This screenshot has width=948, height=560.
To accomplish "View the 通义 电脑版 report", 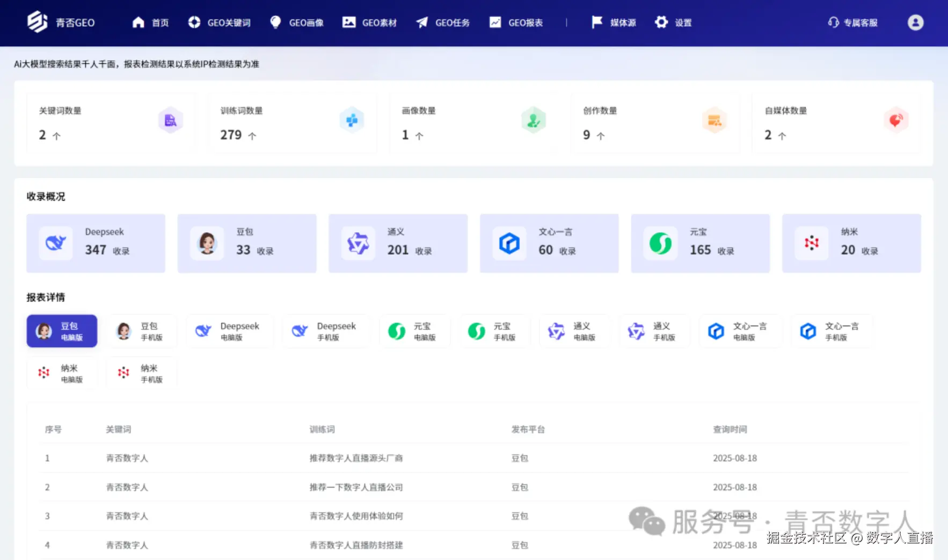I will click(575, 331).
